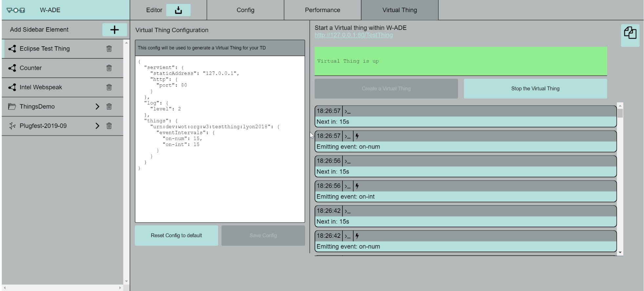Click the log list scrollbar thumb
Image resolution: width=644 pixels, height=291 pixels.
620,113
